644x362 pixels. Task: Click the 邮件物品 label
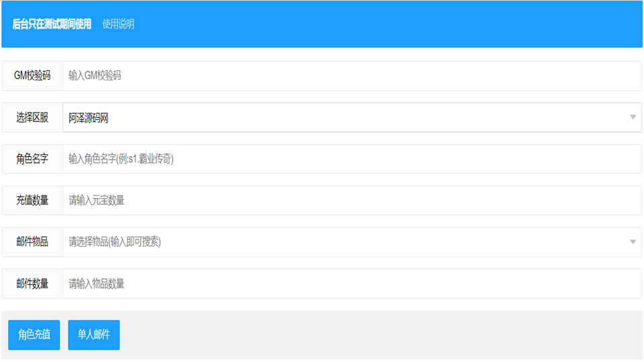[x=32, y=242]
